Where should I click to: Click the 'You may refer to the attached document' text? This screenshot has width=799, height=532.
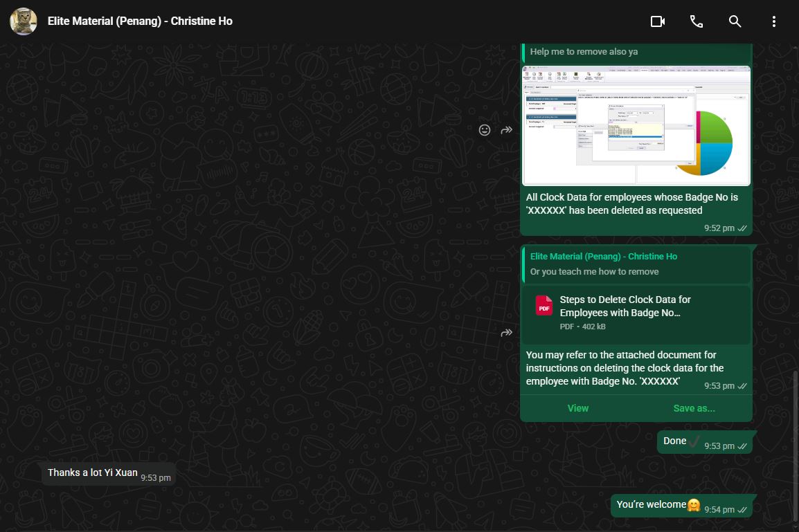click(x=625, y=368)
